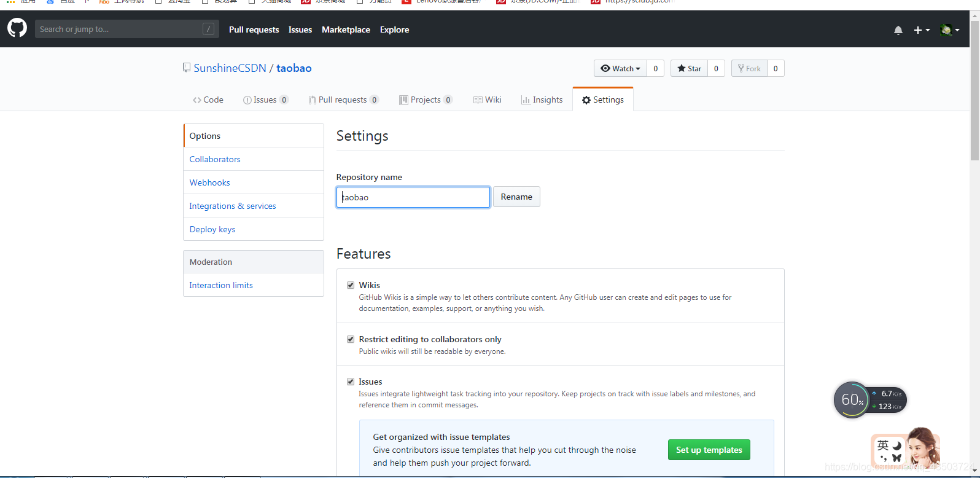Viewport: 980px width, 478px height.
Task: Open the taobao repository link
Action: point(294,68)
